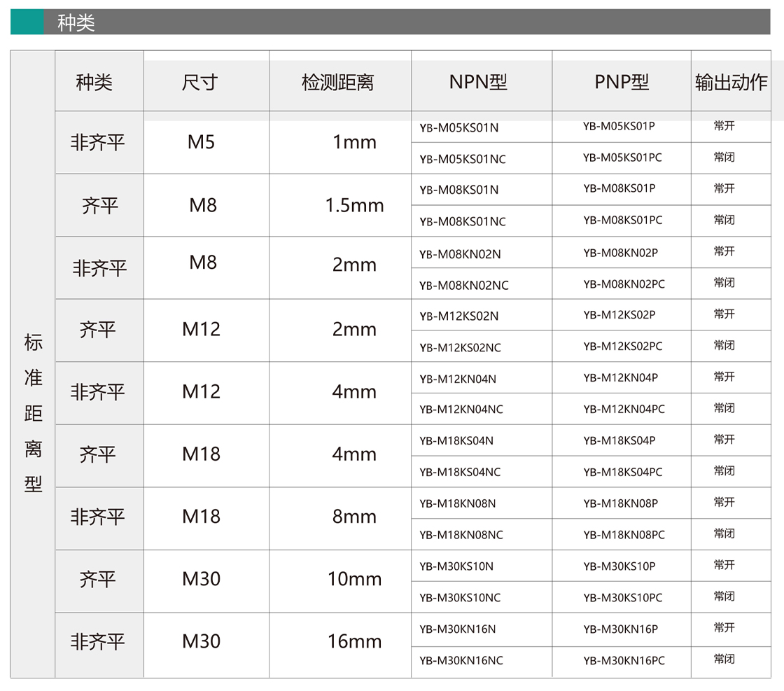Select the 16mm detection distance cell
This screenshot has width=784, height=691.
click(x=354, y=641)
